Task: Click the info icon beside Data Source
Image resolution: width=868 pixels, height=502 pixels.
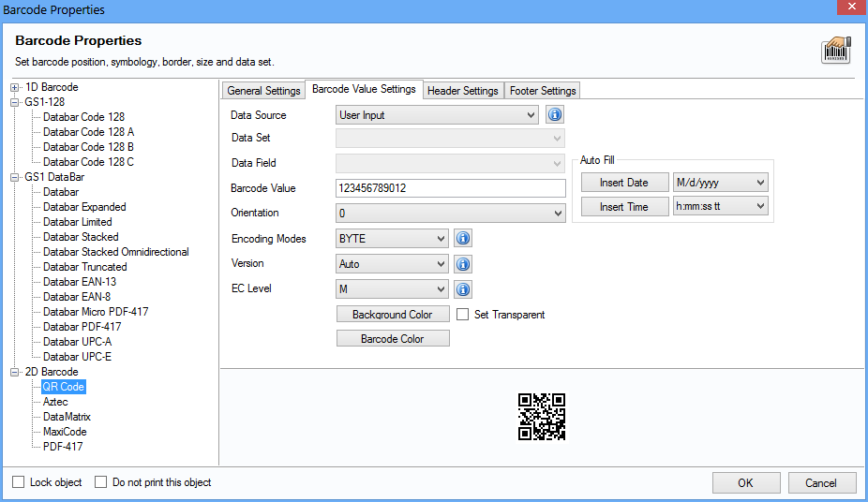Action: 554,115
